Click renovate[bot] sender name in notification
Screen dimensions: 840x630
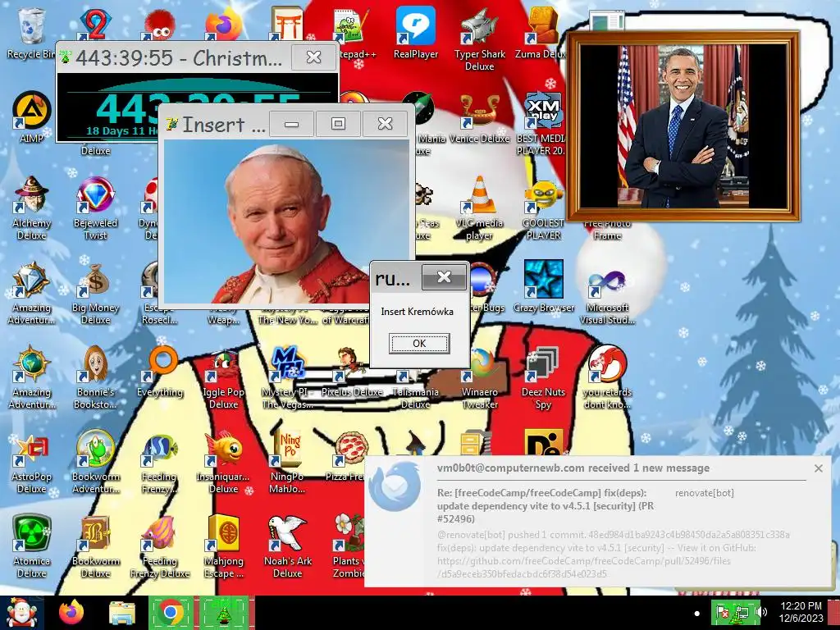tap(705, 493)
